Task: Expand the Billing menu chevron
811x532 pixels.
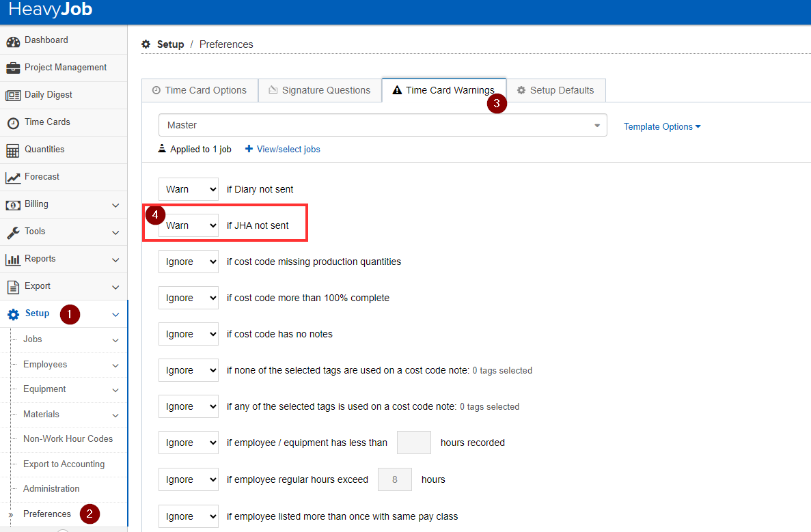Action: click(115, 206)
